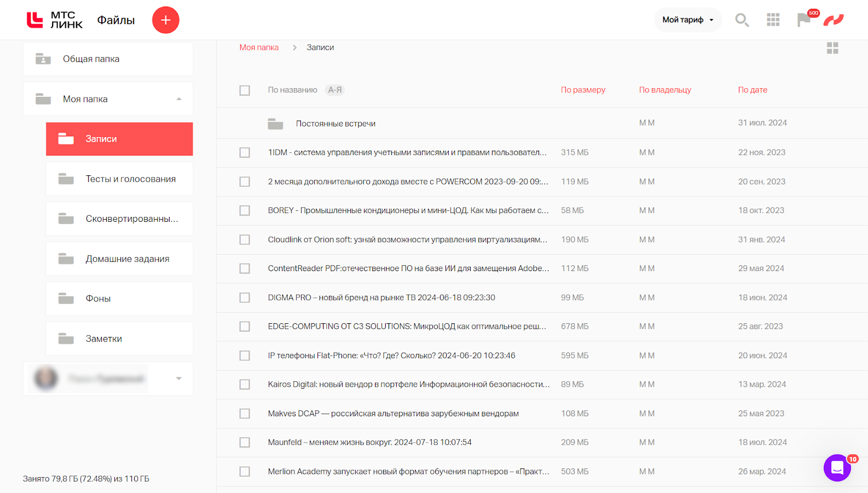Click the Общая папка folder icon
This screenshot has height=493, width=868.
tap(43, 59)
